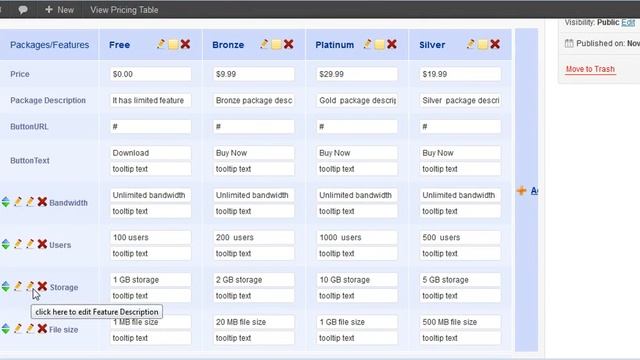
Task: Delete the Silver package with red X
Action: [495, 44]
